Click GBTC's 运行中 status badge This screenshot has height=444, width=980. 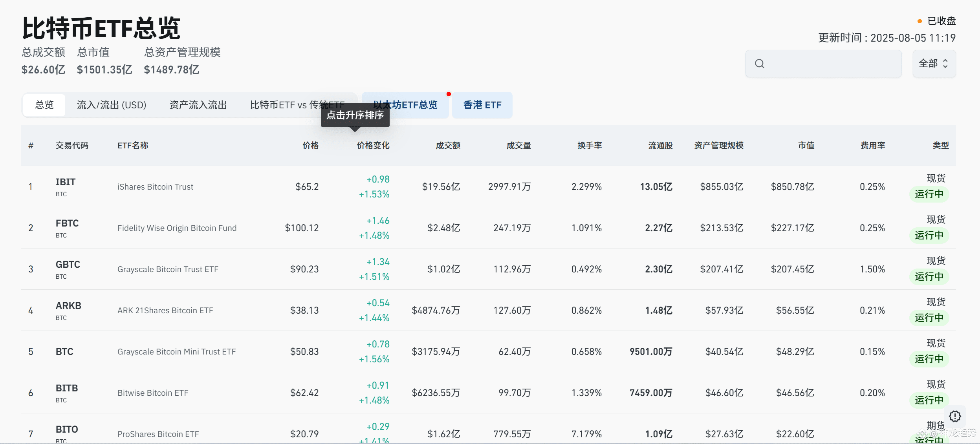click(929, 277)
